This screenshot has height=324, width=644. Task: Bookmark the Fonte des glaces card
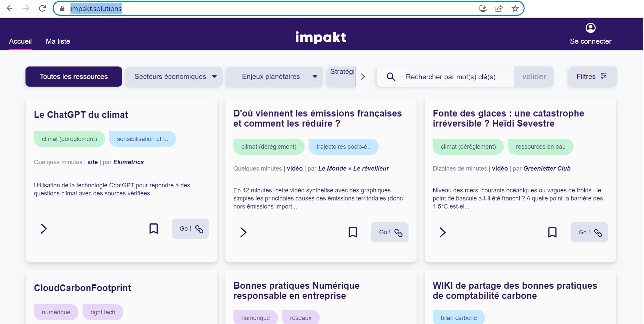[552, 232]
